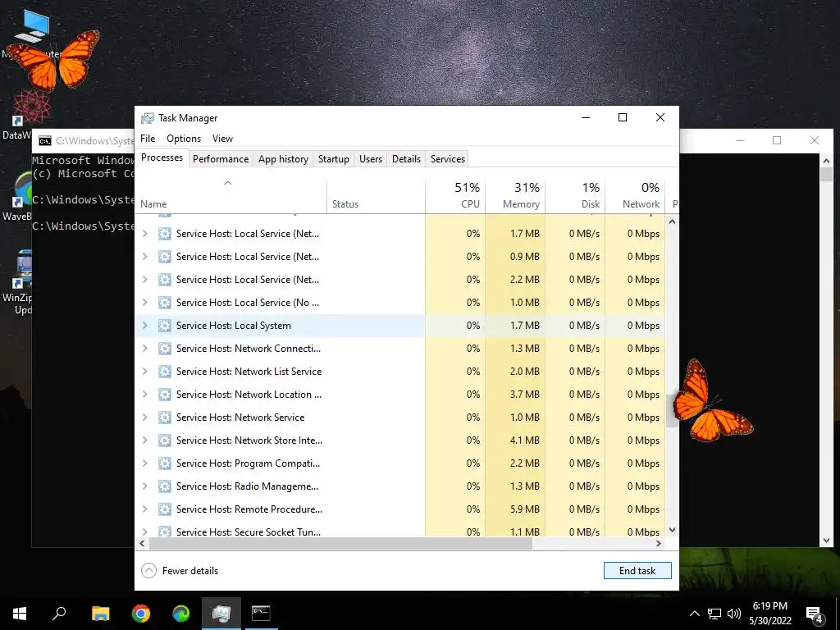Click gear icon of Service Host: Network Store Inte...
840x630 pixels.
click(164, 441)
